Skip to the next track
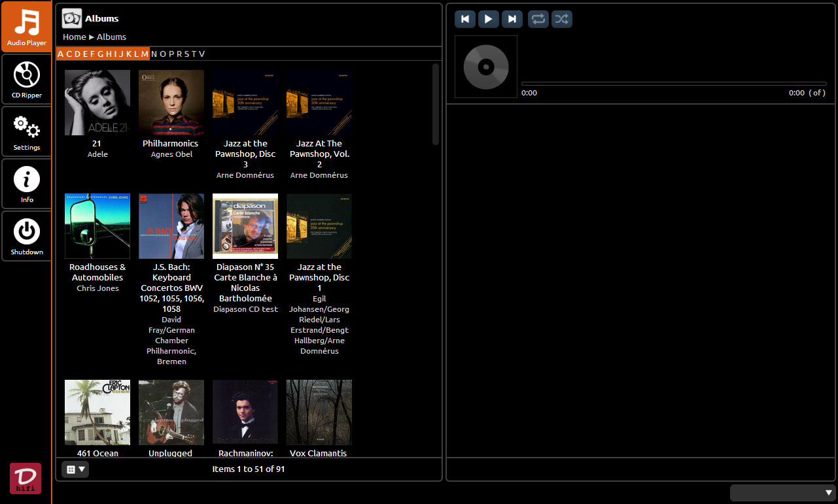 pyautogui.click(x=512, y=19)
